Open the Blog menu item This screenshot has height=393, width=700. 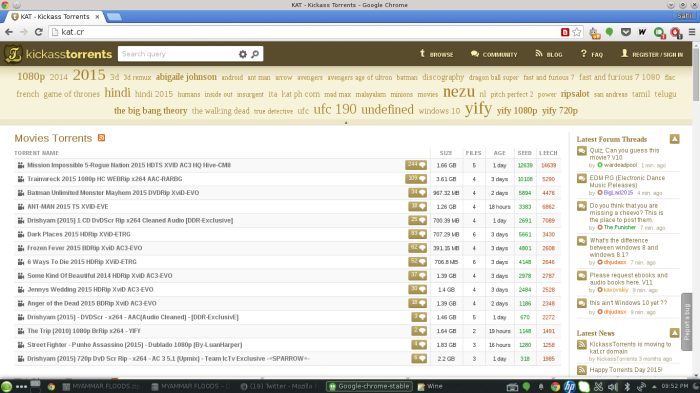[549, 54]
